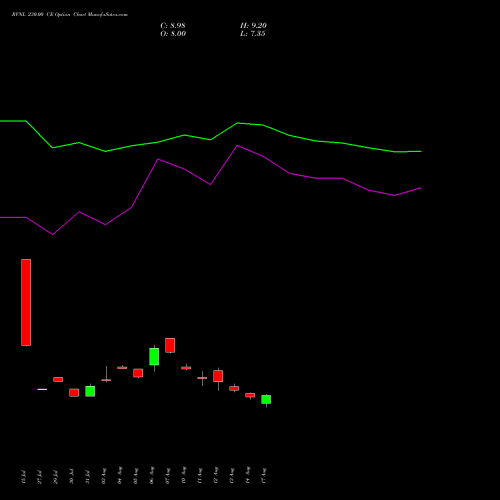Click the low value 'L: 7.35'
500x500 pixels.
(253, 34)
